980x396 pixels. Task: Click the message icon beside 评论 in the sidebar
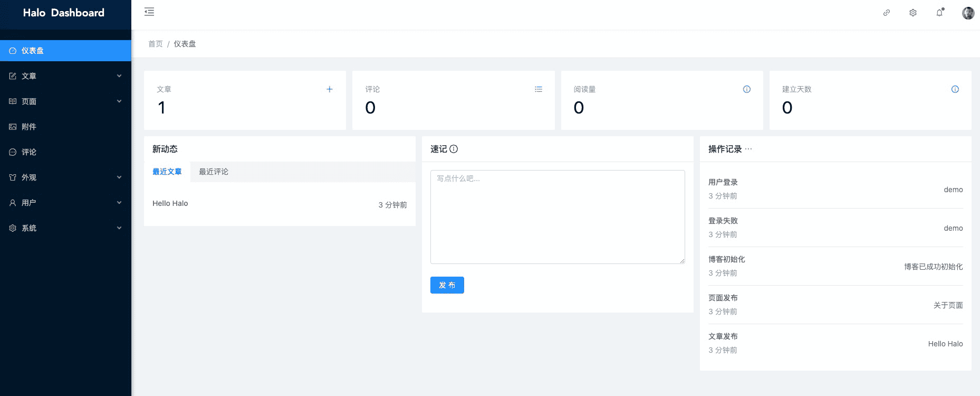click(x=13, y=152)
